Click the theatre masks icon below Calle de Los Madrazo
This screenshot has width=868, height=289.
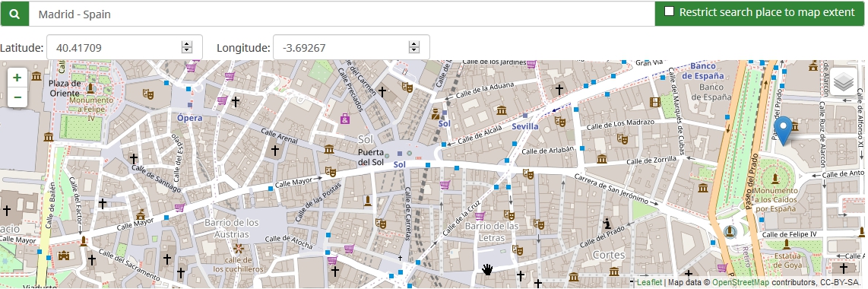pos(622,139)
